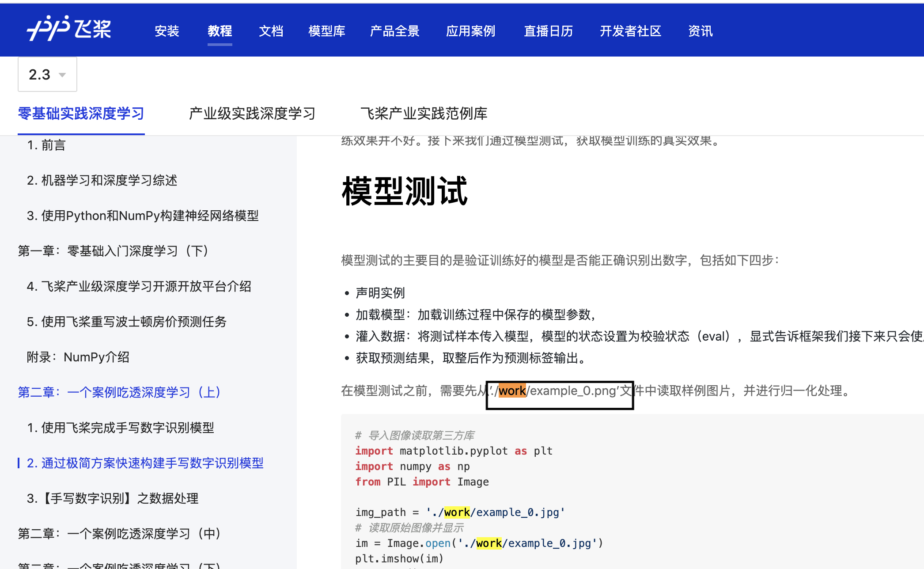Screen dimensions: 924x569
Task: Select the 教程 tab in the navbar
Action: click(220, 31)
